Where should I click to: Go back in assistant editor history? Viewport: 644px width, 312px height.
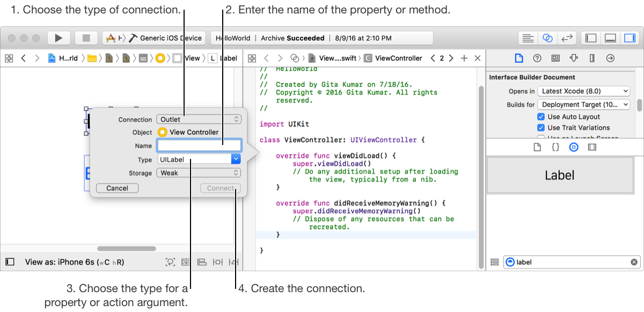(x=266, y=58)
